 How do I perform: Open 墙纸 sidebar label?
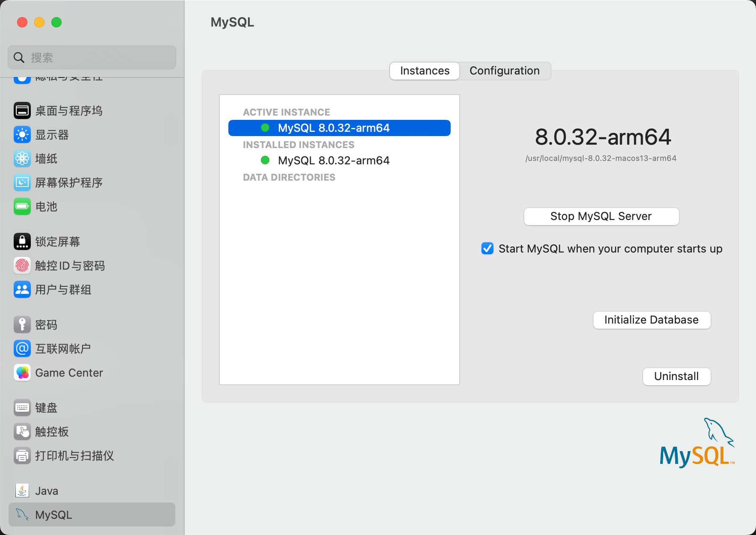tap(46, 159)
